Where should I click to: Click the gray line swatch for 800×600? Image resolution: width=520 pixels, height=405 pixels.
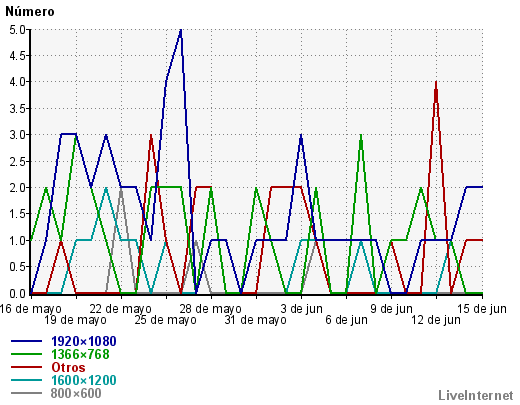click(x=27, y=393)
